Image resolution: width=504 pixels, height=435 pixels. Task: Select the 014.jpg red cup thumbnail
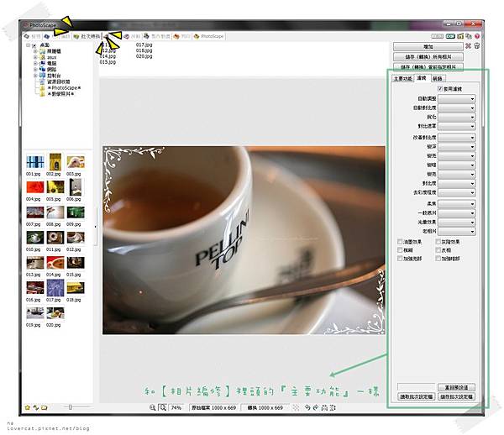pos(55,263)
